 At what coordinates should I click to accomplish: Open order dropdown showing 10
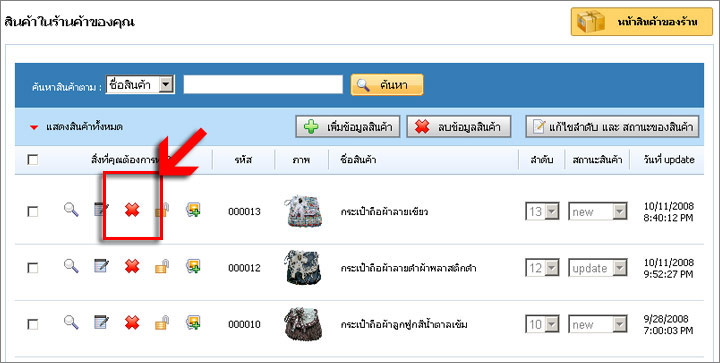[542, 325]
